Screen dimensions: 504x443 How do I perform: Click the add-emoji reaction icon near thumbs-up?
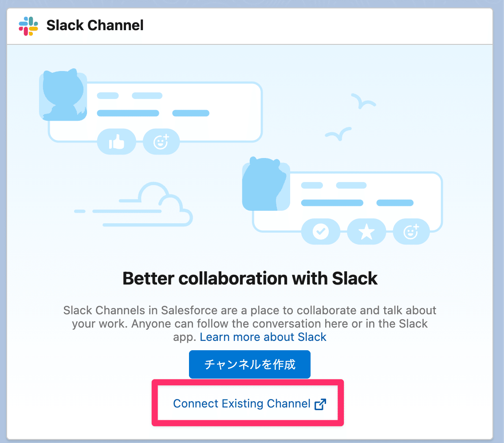coord(161,142)
